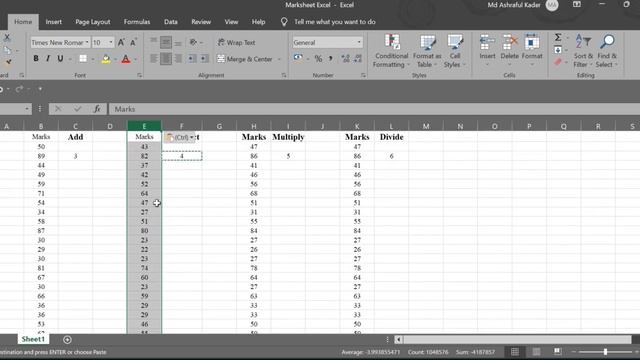Open Sort & Filter menu
The width and height of the screenshot is (640, 360).
583,51
